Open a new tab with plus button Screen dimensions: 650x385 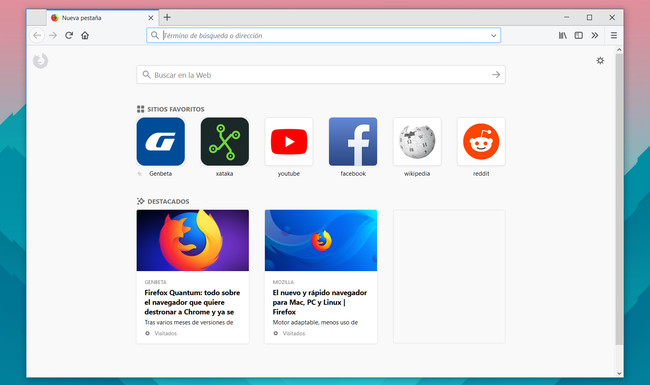click(x=167, y=17)
